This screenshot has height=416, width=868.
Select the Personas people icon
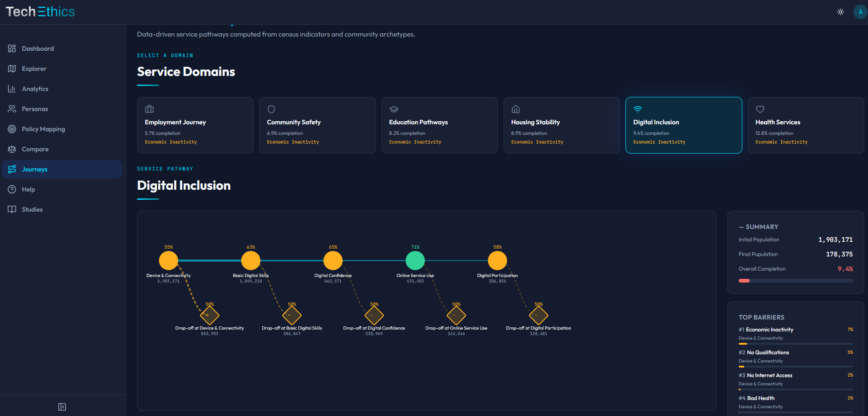pos(12,109)
